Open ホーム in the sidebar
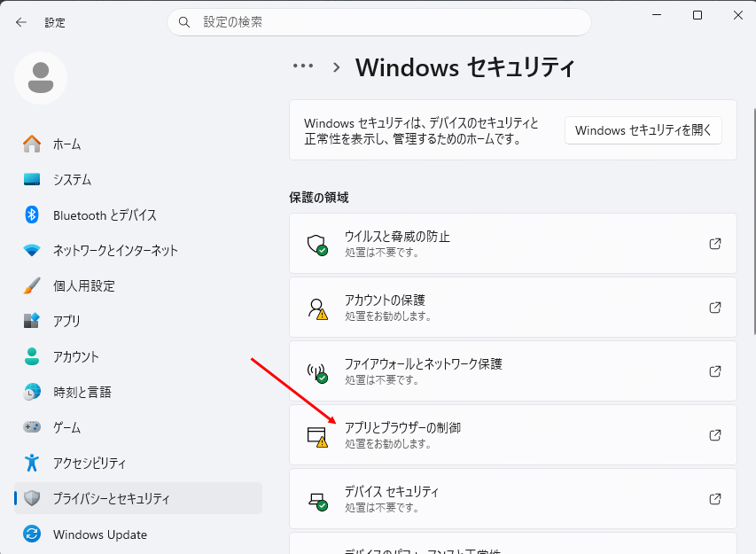 (x=66, y=144)
